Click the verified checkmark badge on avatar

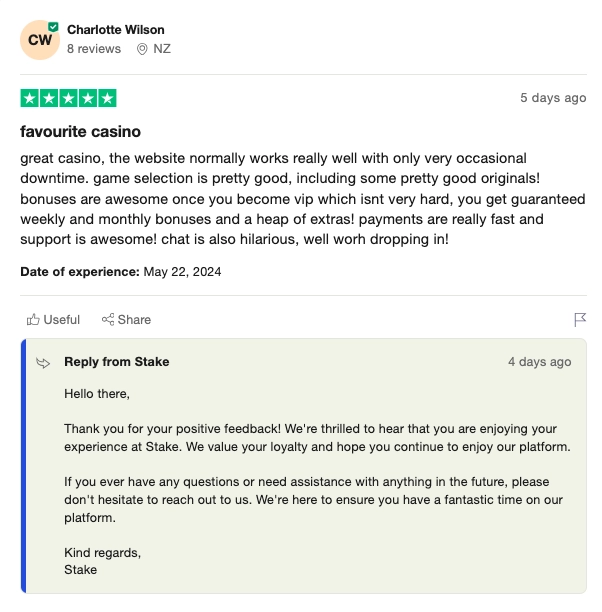[53, 27]
